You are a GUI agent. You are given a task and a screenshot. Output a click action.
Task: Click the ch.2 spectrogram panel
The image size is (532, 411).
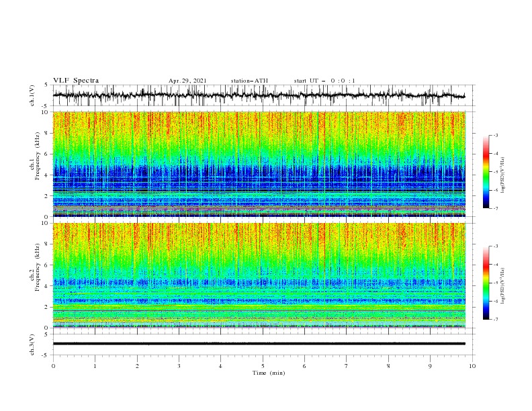(x=259, y=275)
